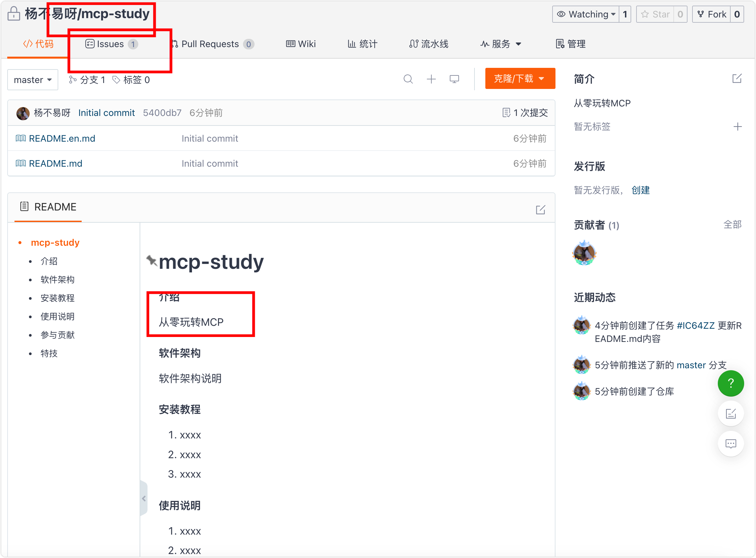Open the floating chat message icon
Image resolution: width=756 pixels, height=558 pixels.
[x=730, y=443]
